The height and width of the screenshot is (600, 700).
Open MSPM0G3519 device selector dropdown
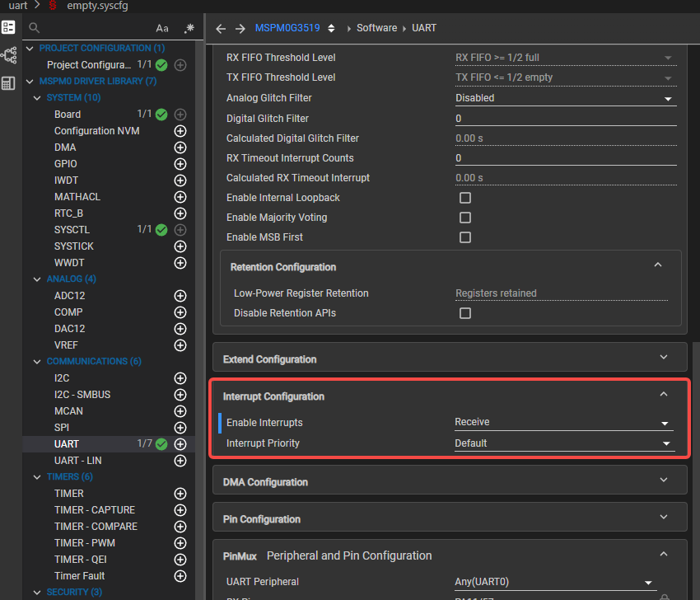pos(331,29)
